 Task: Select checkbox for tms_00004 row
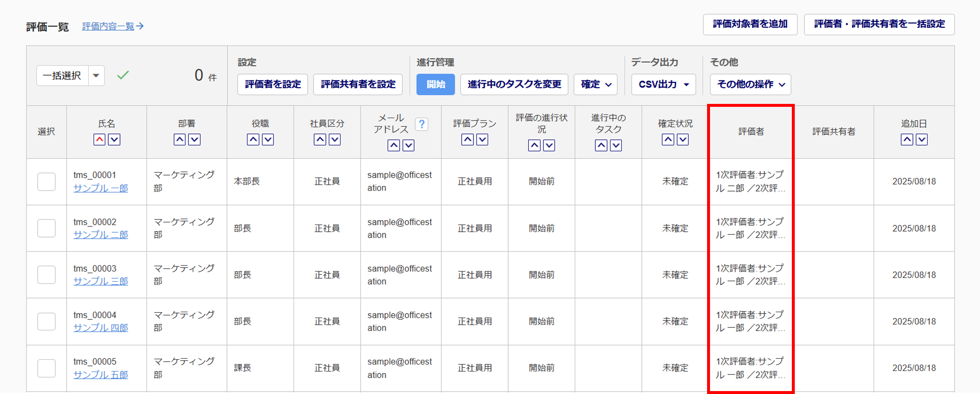pos(47,321)
